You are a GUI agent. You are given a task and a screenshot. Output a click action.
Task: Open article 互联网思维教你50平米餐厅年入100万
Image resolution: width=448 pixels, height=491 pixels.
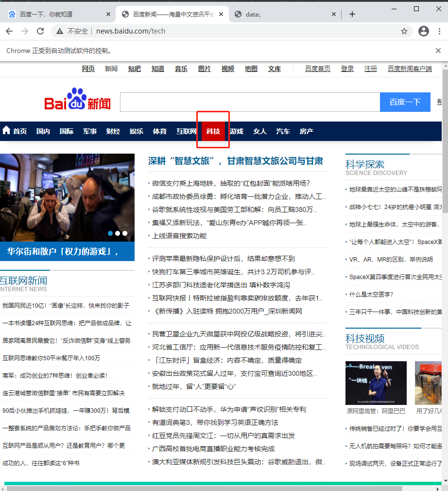(52, 358)
